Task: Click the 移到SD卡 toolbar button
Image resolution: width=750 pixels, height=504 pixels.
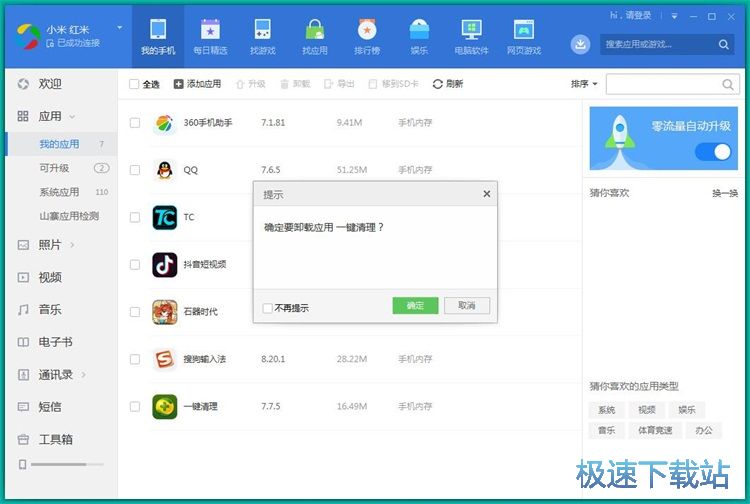Action: pyautogui.click(x=393, y=84)
